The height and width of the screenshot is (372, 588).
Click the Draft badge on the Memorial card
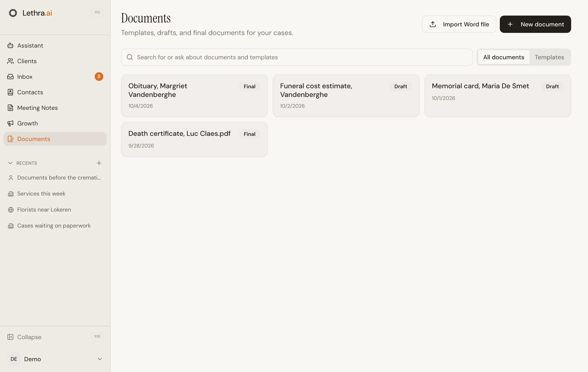click(552, 87)
